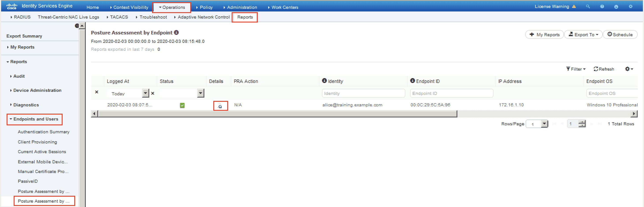Open PassiveID report
The width and height of the screenshot is (644, 207).
pyautogui.click(x=28, y=181)
